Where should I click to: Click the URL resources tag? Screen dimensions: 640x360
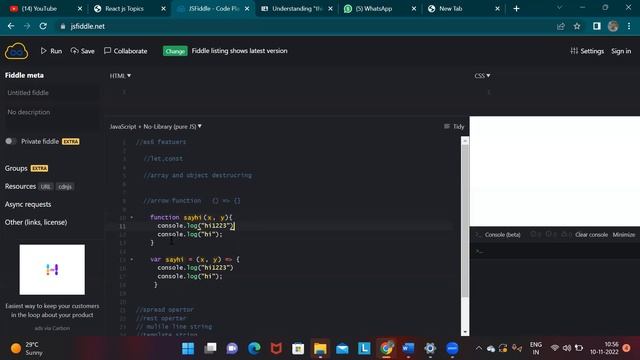click(x=46, y=187)
